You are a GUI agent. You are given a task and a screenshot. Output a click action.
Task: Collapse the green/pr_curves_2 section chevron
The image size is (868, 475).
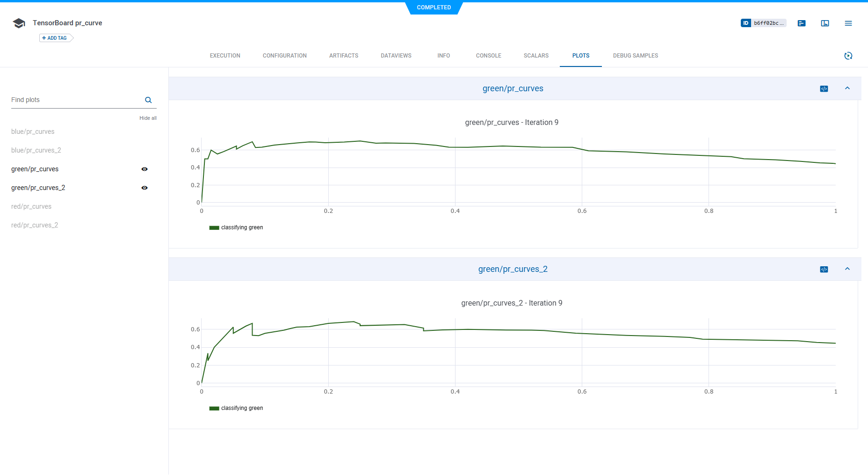pyautogui.click(x=847, y=269)
